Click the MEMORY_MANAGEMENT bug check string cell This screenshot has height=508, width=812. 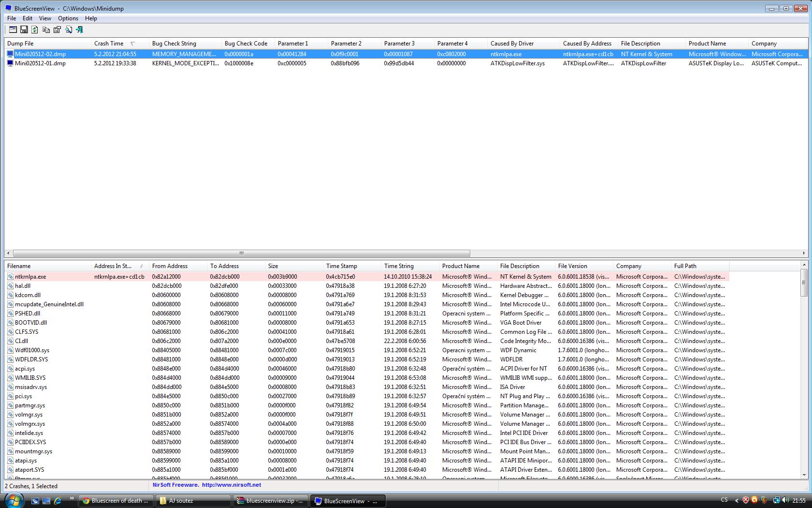pyautogui.click(x=184, y=54)
